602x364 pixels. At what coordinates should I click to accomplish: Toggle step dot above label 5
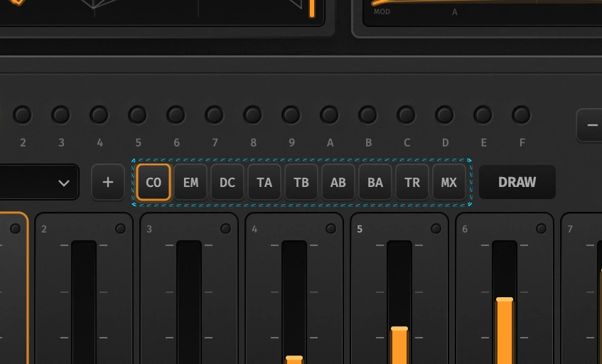click(x=137, y=114)
